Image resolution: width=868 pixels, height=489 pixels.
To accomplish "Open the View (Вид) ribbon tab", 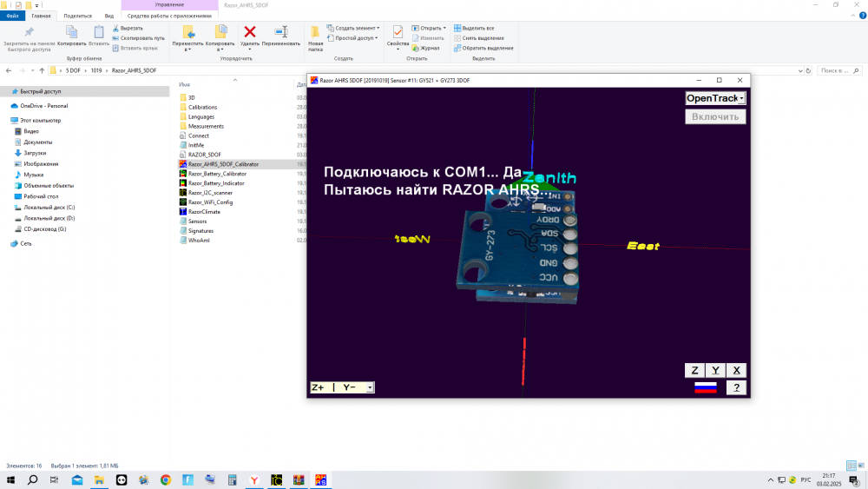I will [x=108, y=16].
